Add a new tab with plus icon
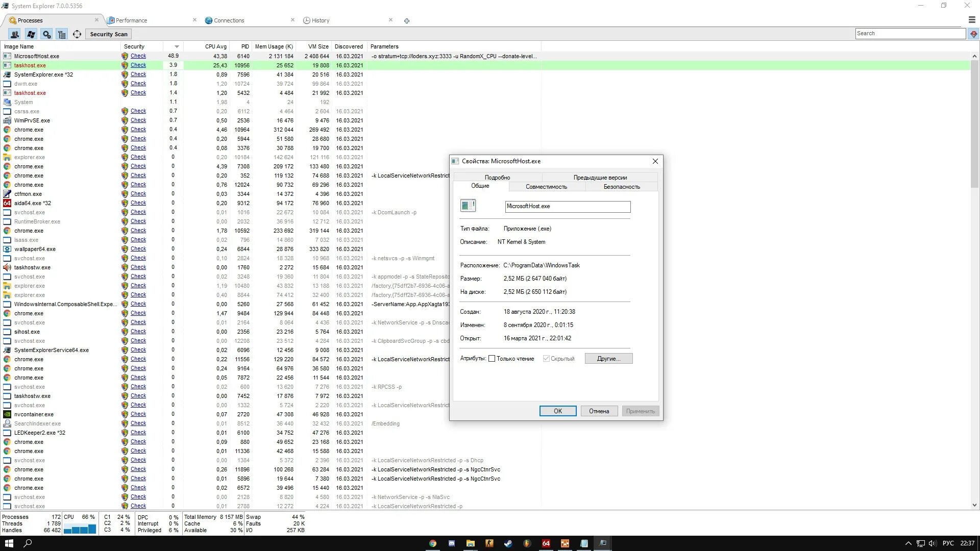The height and width of the screenshot is (551, 980). click(407, 21)
